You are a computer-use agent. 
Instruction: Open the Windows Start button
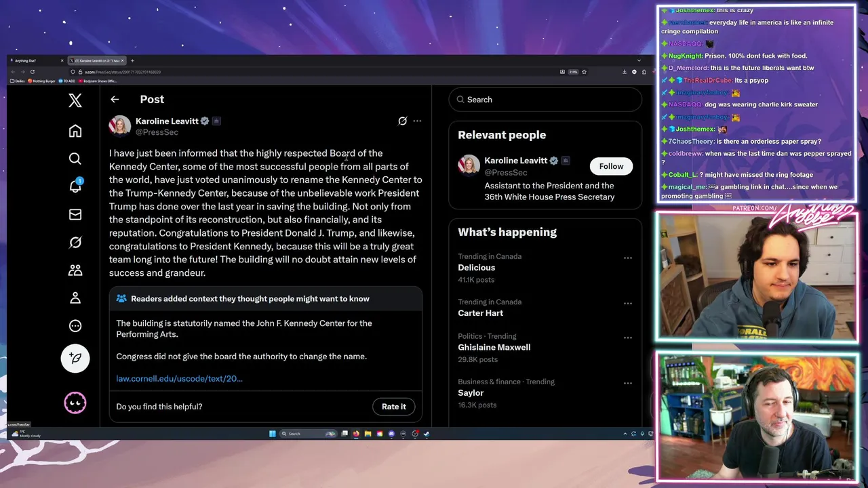coord(273,434)
